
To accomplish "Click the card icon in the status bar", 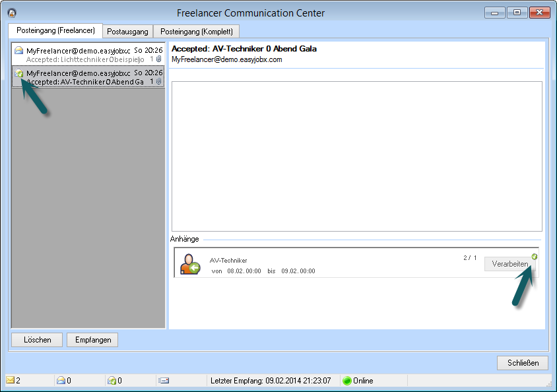I will point(164,380).
